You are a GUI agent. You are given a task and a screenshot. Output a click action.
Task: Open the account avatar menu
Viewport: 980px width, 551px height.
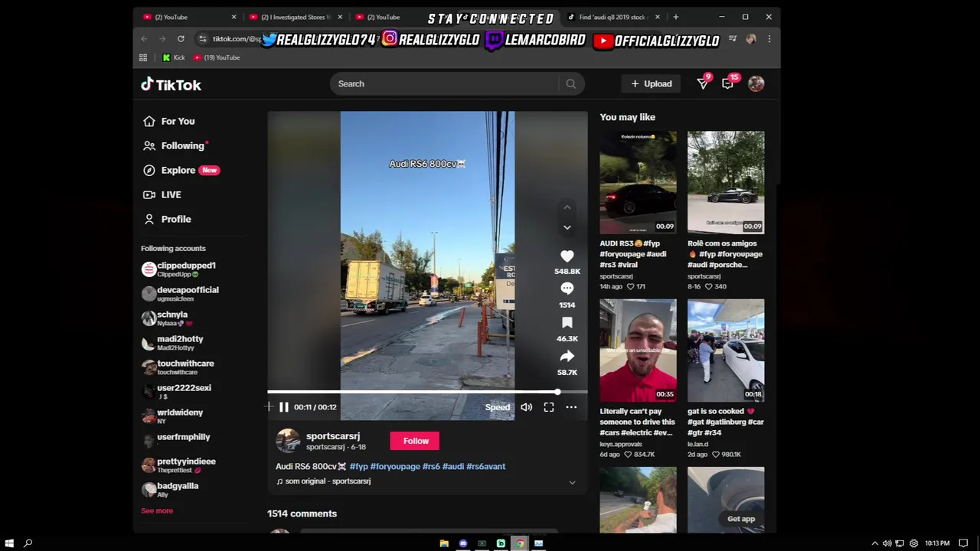756,83
